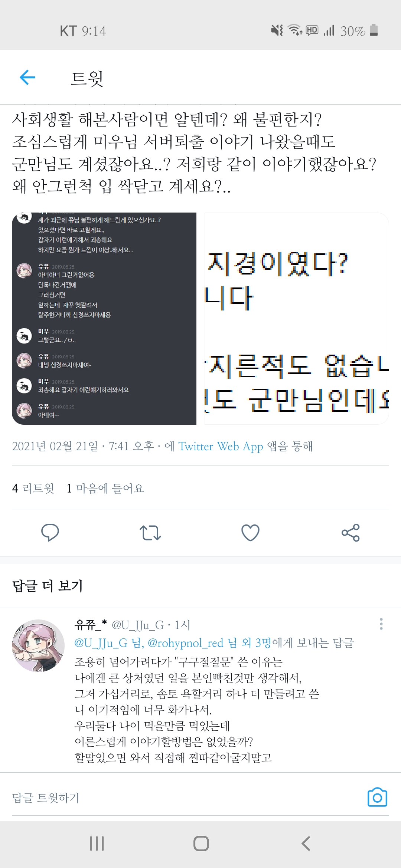Open the zoomed text image attachment
The width and height of the screenshot is (401, 868).
click(297, 319)
